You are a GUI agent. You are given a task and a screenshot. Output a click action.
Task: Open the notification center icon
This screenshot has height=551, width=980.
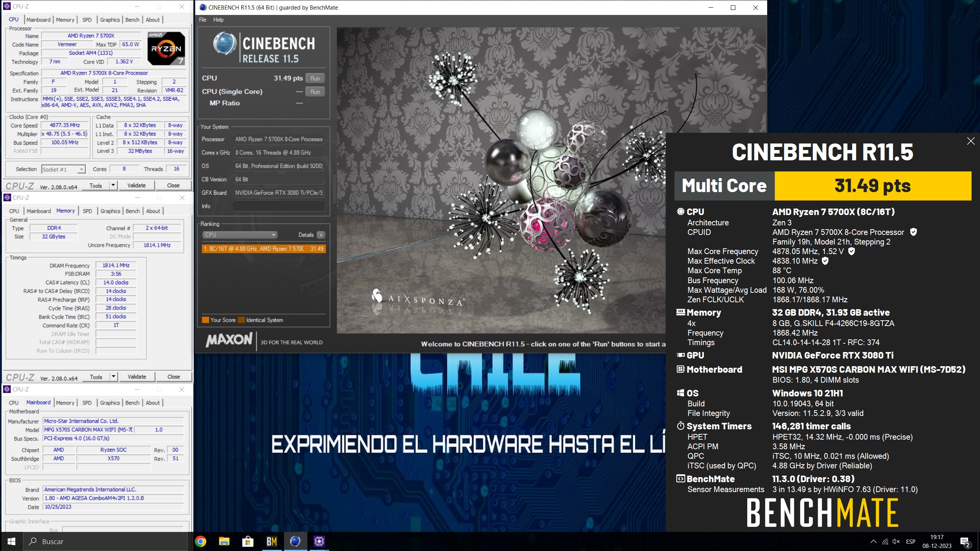(x=965, y=542)
